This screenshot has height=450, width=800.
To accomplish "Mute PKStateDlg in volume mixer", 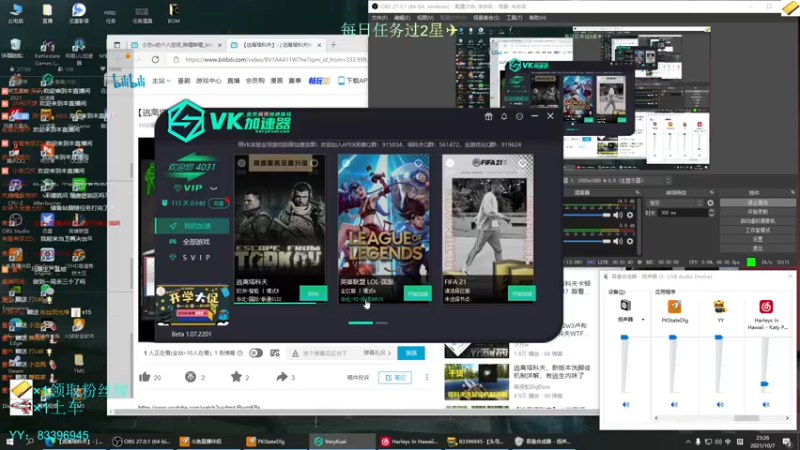I will click(674, 405).
